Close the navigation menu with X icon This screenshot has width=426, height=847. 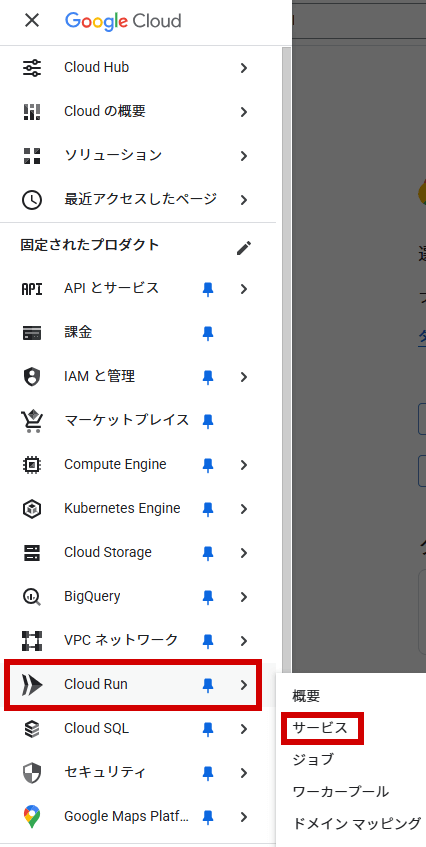pyautogui.click(x=32, y=21)
